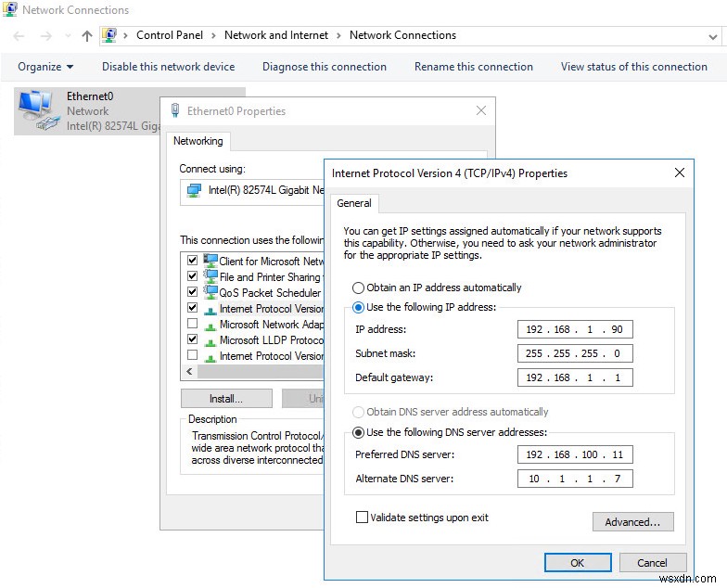Toggle the unchecked Internet Protocol Version checkbox
Image resolution: width=727 pixels, height=588 pixels.
[193, 354]
